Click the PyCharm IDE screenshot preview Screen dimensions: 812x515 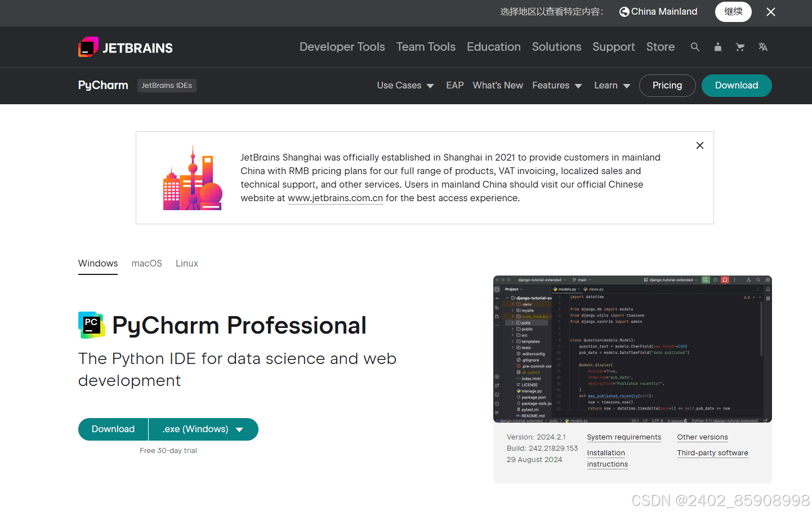pyautogui.click(x=632, y=349)
